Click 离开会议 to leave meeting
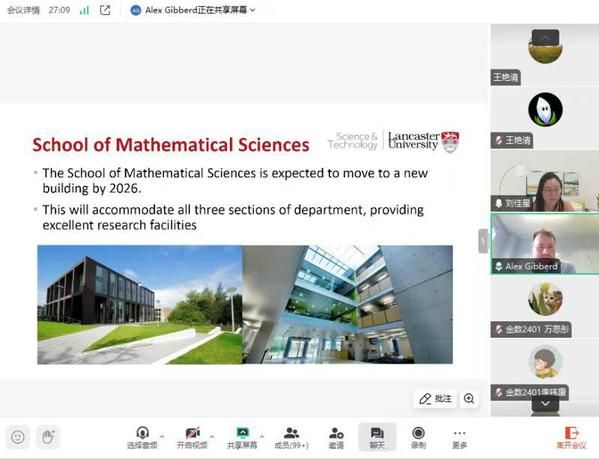Screen dimensions: 599x459 (x=571, y=438)
